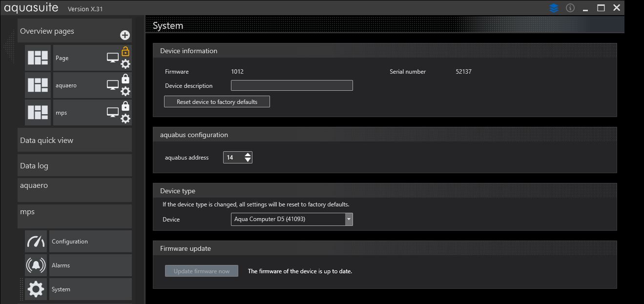Screen dimensions: 644x304
Task: Open settings gear for Page overview
Action: tap(125, 64)
